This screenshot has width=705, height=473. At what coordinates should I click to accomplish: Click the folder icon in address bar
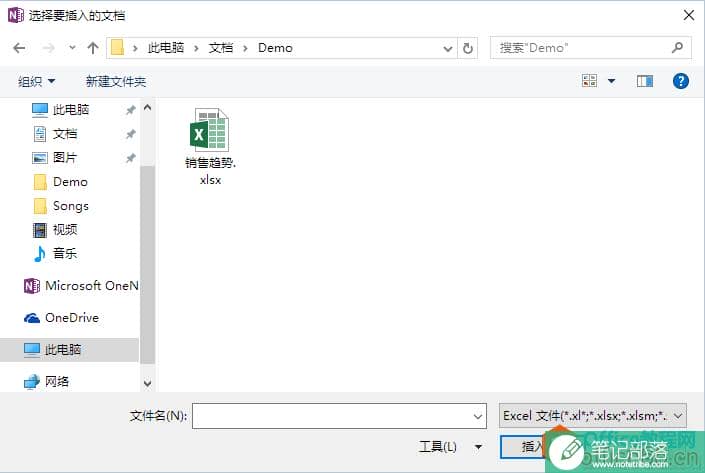(117, 48)
